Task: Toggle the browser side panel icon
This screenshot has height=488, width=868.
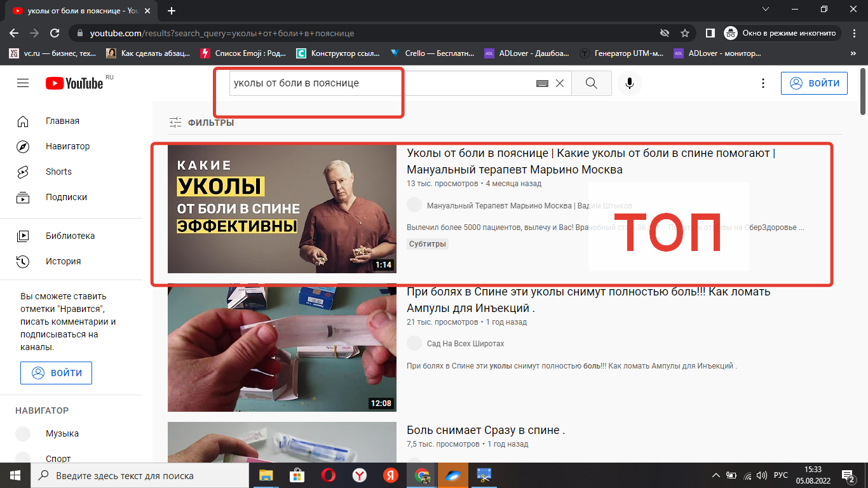Action: tap(710, 33)
